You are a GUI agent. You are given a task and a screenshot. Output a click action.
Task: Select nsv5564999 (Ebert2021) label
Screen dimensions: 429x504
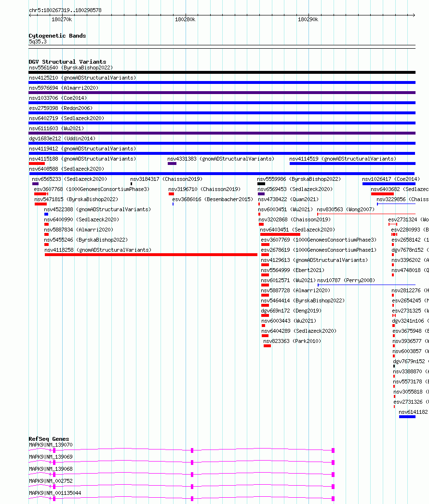[293, 270]
